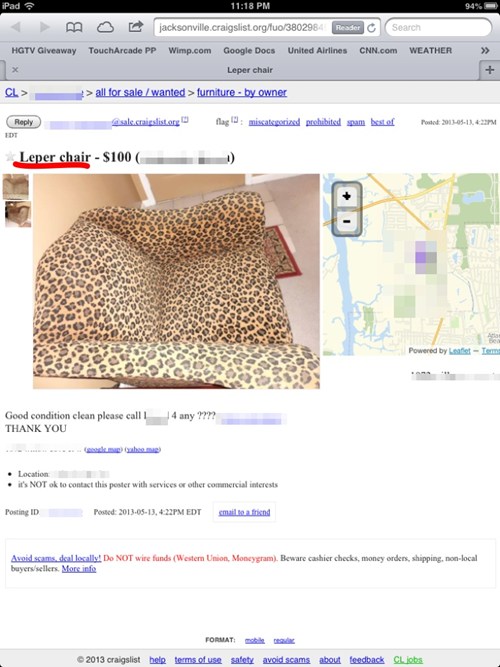Viewport: 500px width, 667px height.
Task: Open CNN.com bookmark
Action: [378, 51]
